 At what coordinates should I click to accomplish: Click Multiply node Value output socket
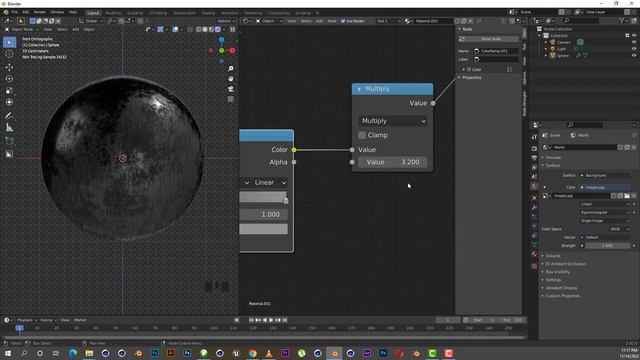(433, 103)
